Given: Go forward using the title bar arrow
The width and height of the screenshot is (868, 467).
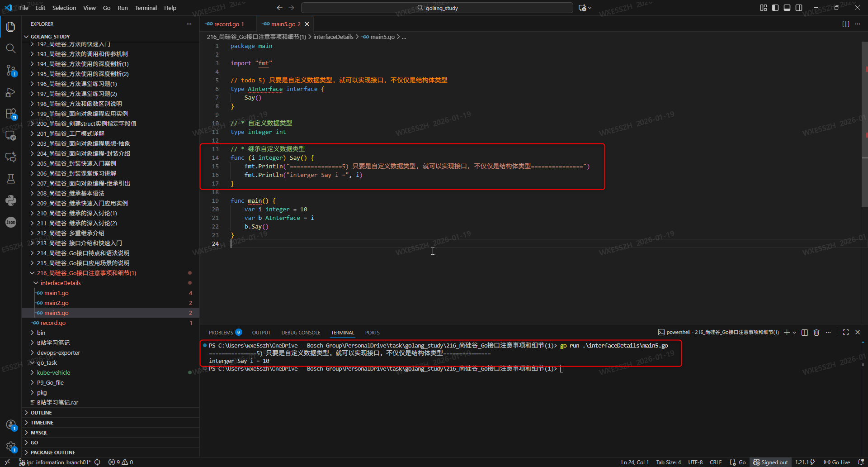Looking at the screenshot, I should click(292, 8).
